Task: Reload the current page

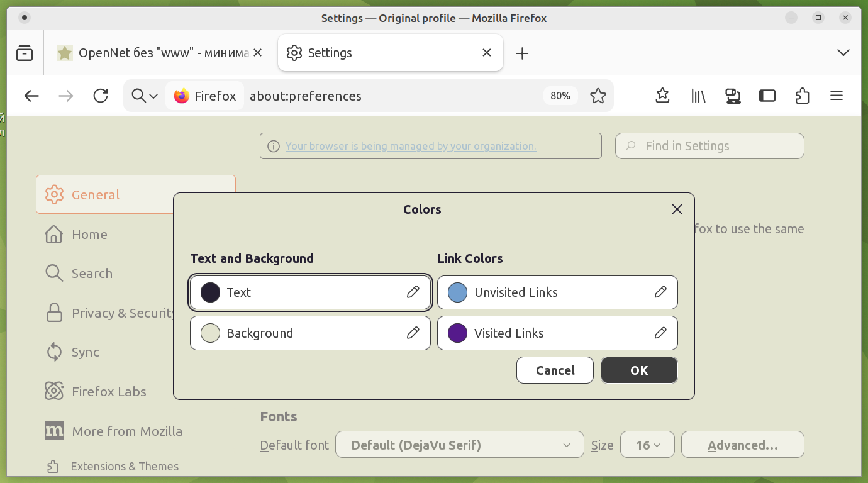Action: click(x=101, y=96)
